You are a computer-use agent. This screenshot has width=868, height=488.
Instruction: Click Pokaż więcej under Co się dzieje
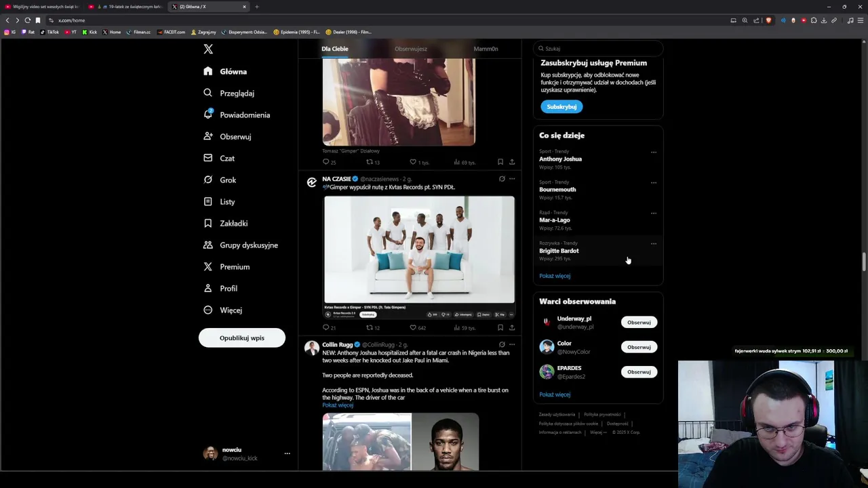[555, 276]
